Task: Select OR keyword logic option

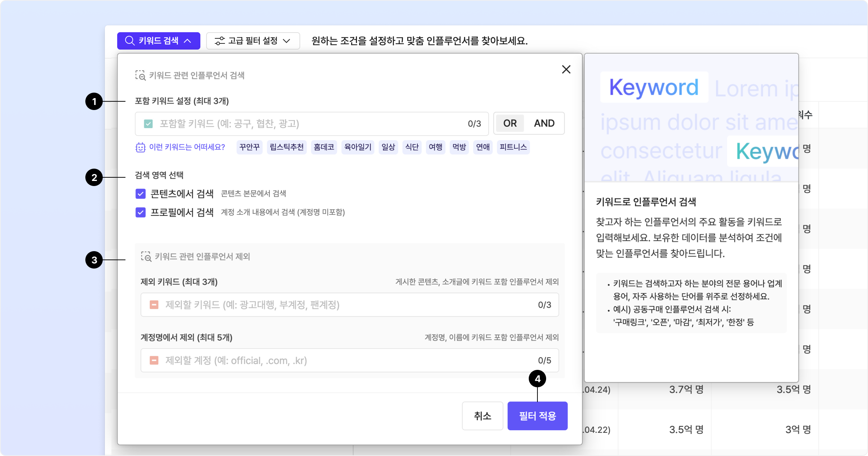Action: coord(510,123)
